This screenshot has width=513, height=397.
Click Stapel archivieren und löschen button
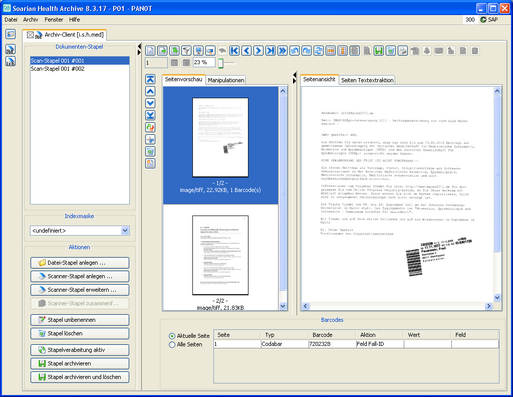pyautogui.click(x=80, y=377)
